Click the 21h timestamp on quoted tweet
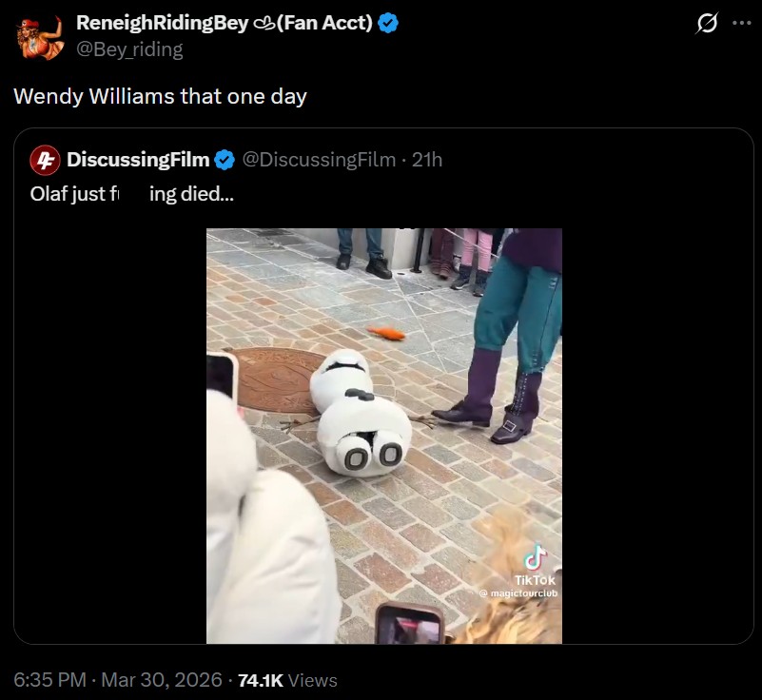Viewport: 762px width, 700px height. (427, 159)
